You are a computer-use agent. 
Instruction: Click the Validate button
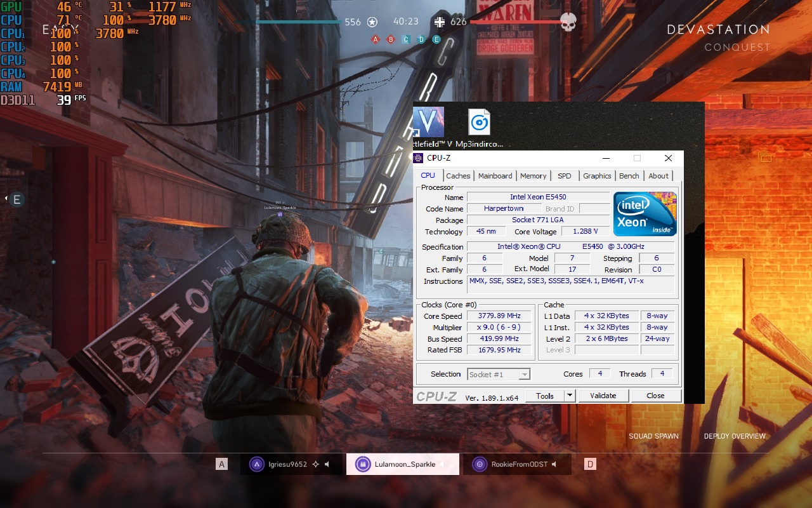coord(603,396)
